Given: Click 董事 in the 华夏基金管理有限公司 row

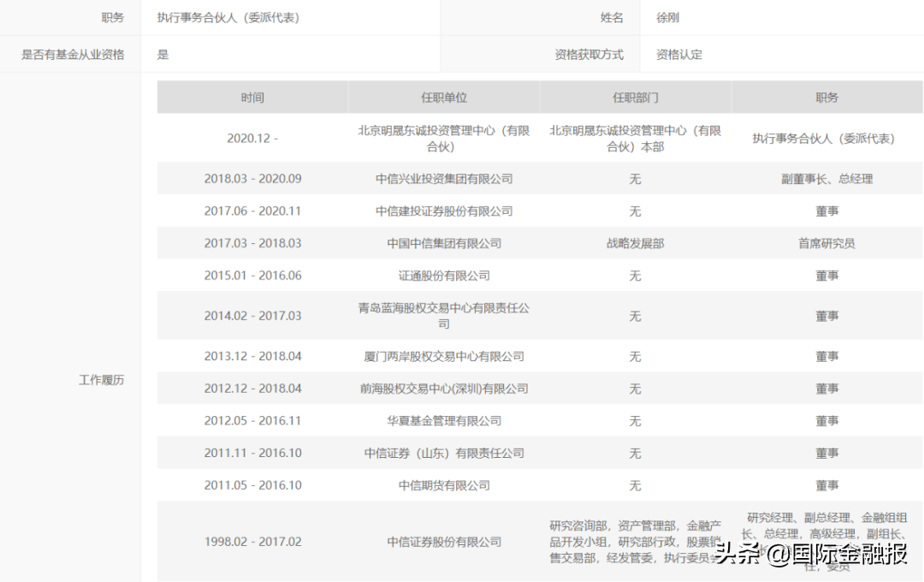Looking at the screenshot, I should [826, 421].
